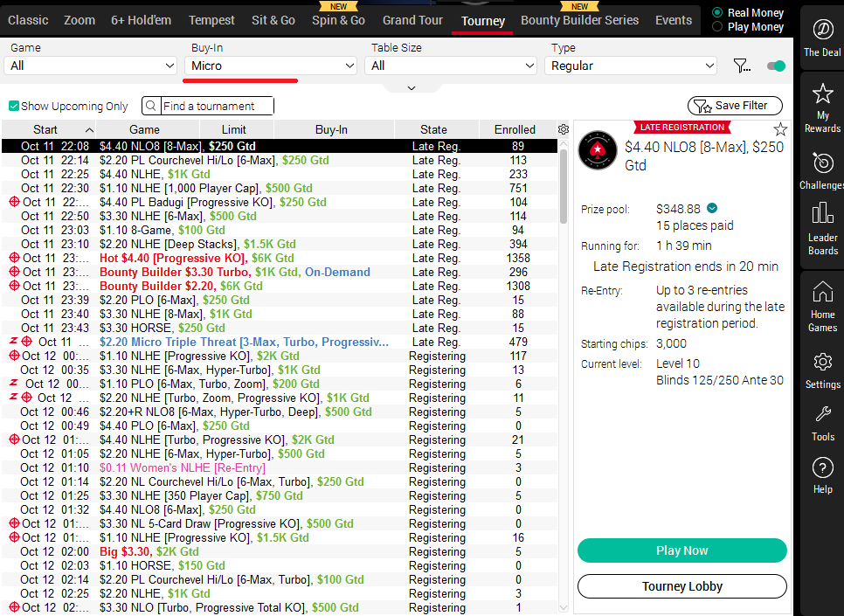The width and height of the screenshot is (844, 616).
Task: Click the info badge beside the $348.88 prize pool
Action: pos(712,208)
